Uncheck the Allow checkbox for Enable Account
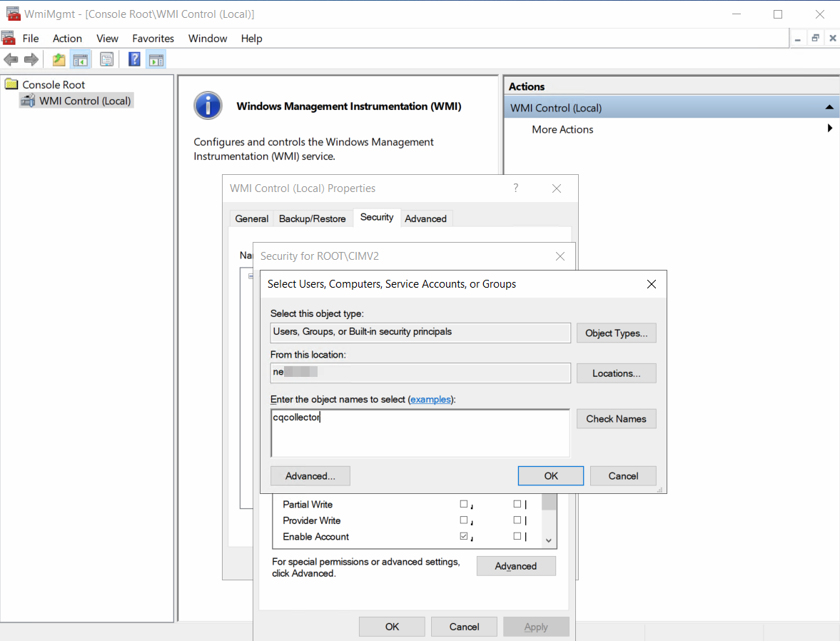The image size is (840, 641). pyautogui.click(x=464, y=537)
